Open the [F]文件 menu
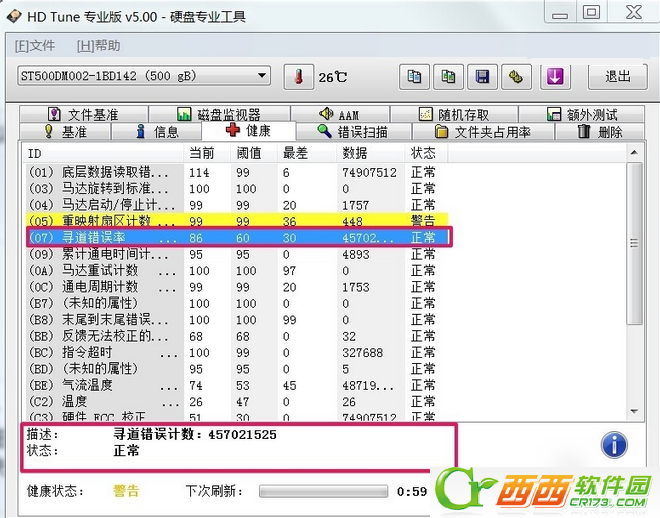This screenshot has width=660, height=518. [x=35, y=45]
